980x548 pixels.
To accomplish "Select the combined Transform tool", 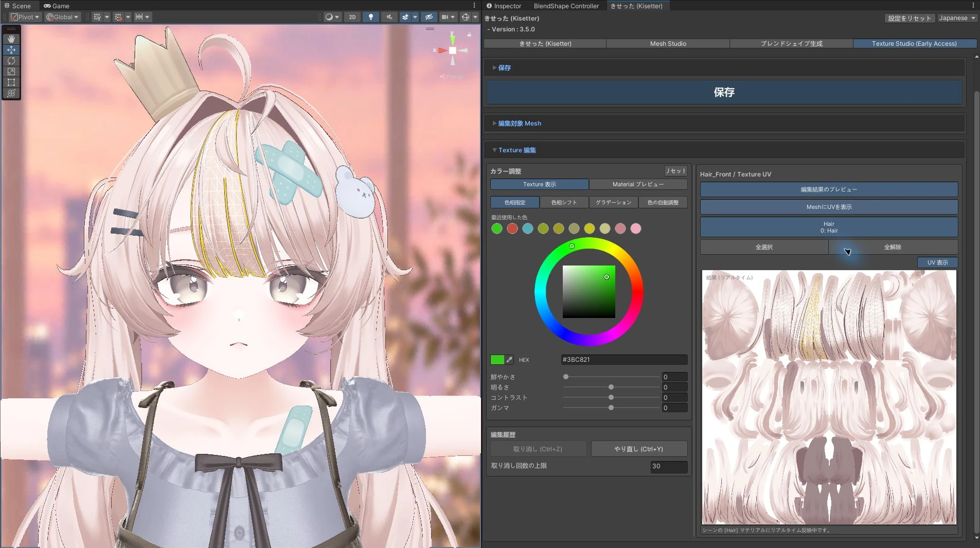I will pos(11,93).
